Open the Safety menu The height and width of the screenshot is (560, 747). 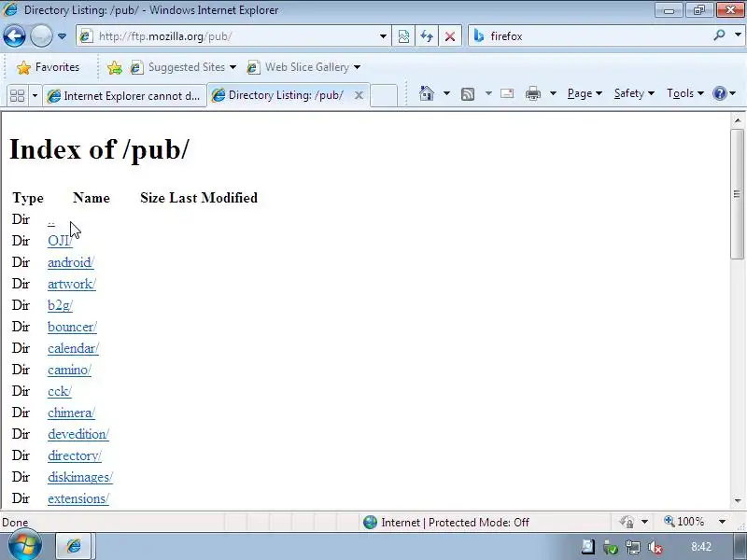(x=634, y=93)
